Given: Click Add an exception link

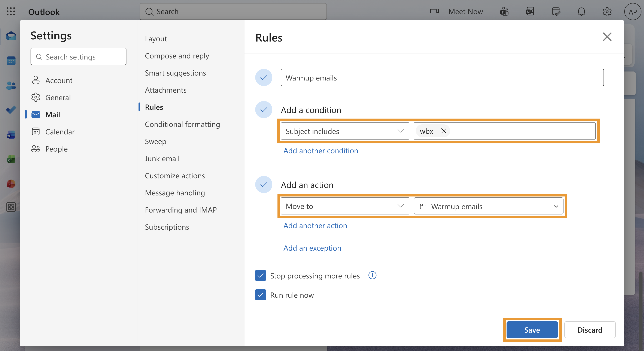Looking at the screenshot, I should point(312,248).
